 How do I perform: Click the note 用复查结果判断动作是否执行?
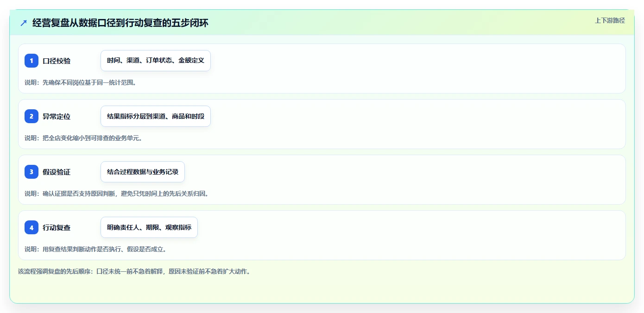click(95, 249)
